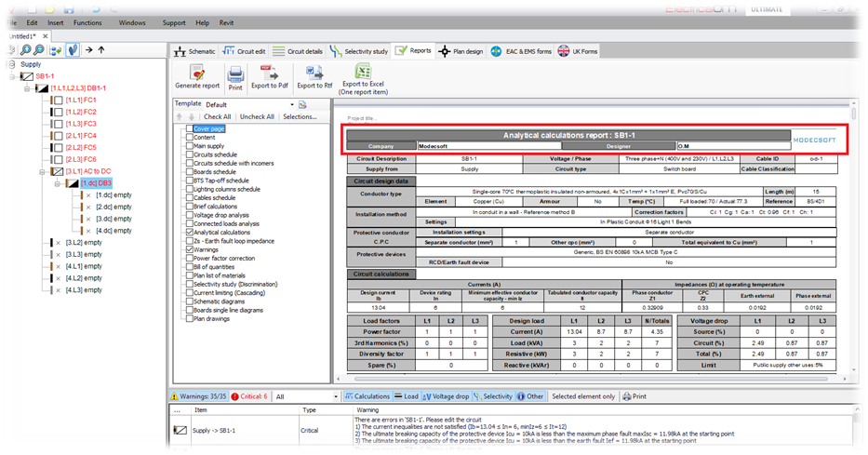Click the refresh tree icon with green arrow
Screen dimensions: 868x455
tap(56, 50)
